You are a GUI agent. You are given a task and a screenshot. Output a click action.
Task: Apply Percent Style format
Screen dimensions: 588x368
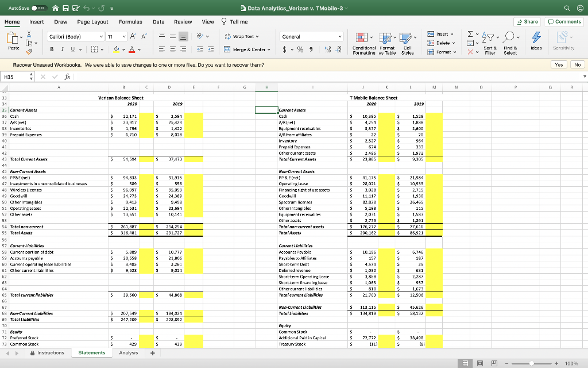[x=300, y=49]
